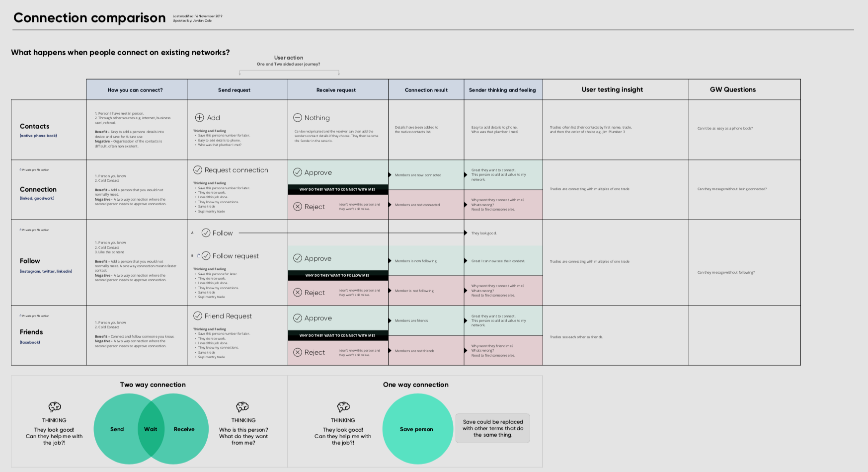Screen dimensions: 868x472
Task: Click the plus icon beside Add
Action: point(199,118)
